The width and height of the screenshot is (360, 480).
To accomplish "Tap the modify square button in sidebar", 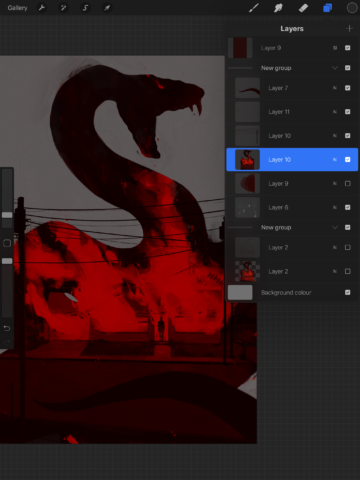I will pyautogui.click(x=7, y=243).
